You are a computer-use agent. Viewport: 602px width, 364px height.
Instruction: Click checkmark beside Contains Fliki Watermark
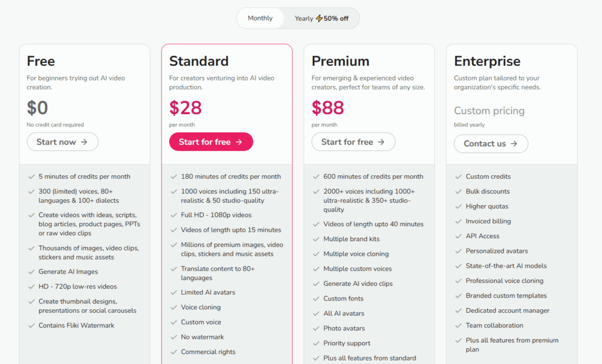(x=32, y=326)
